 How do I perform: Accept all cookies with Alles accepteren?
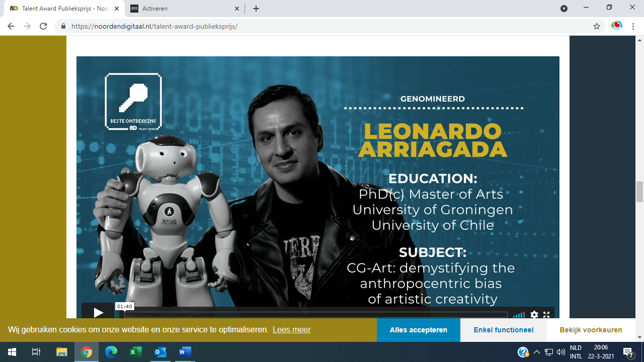[x=419, y=330]
